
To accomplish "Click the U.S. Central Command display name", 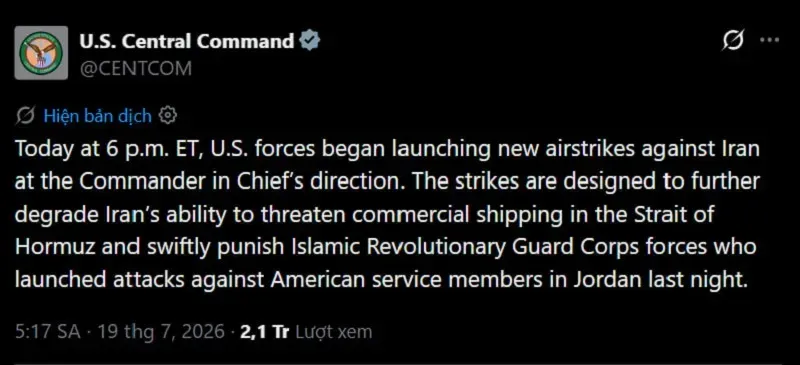I will click(187, 42).
